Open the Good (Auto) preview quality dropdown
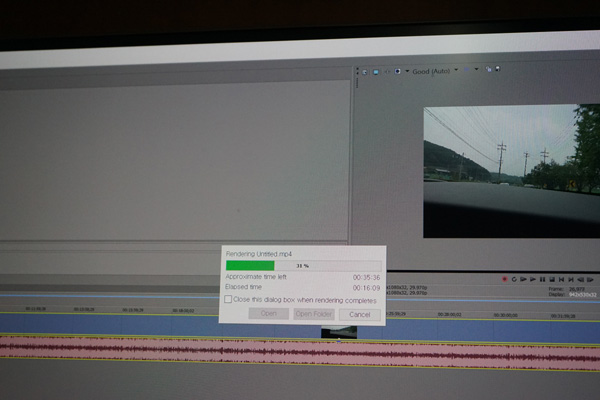 (435, 71)
